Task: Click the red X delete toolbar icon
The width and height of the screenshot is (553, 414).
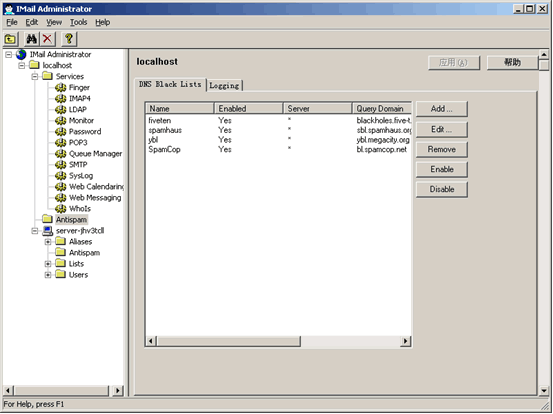Action: 47,39
